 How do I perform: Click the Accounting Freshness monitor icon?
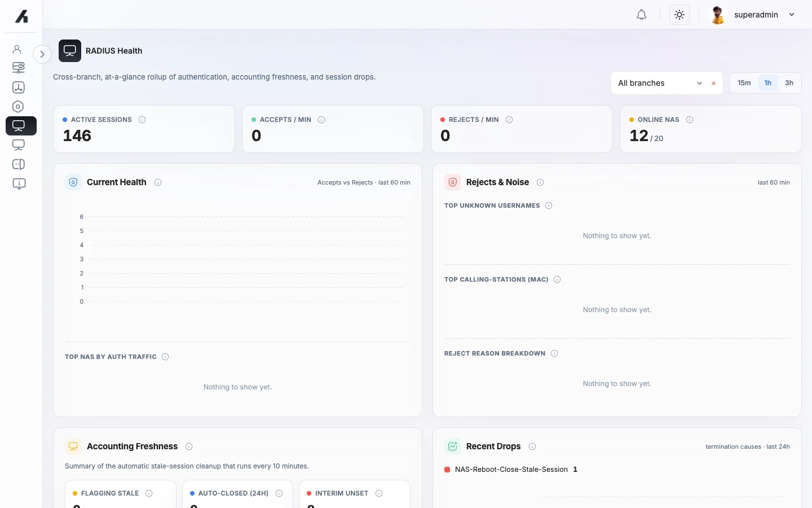tap(73, 446)
